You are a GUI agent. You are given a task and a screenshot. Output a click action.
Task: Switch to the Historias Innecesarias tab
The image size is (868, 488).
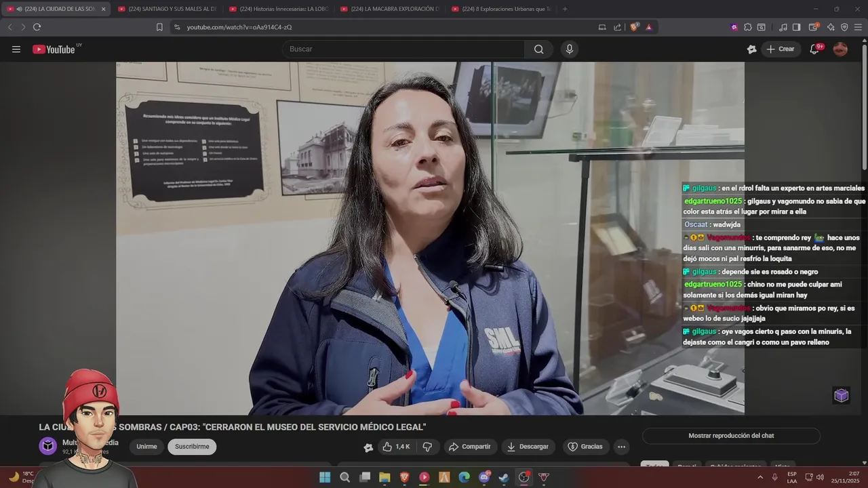tap(278, 9)
